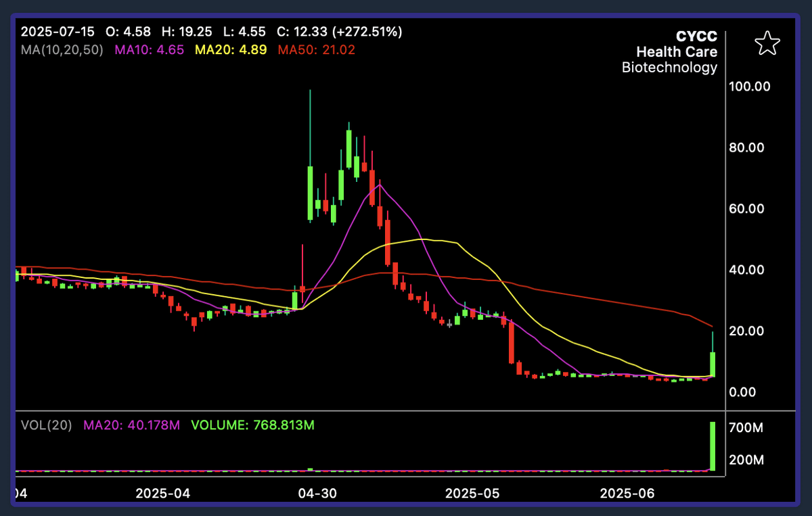This screenshot has width=812, height=516.
Task: Click the low price L: 4.55
Action: [243, 32]
